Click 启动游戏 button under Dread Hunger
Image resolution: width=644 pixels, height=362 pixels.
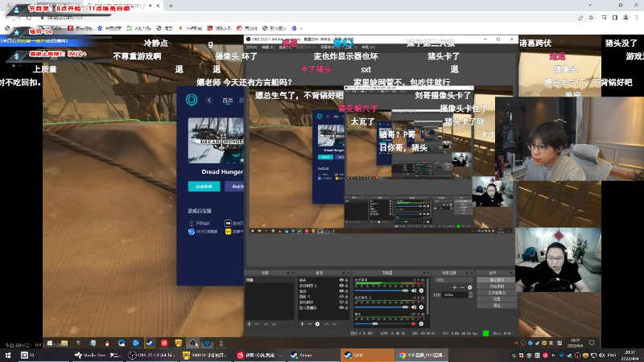click(204, 187)
